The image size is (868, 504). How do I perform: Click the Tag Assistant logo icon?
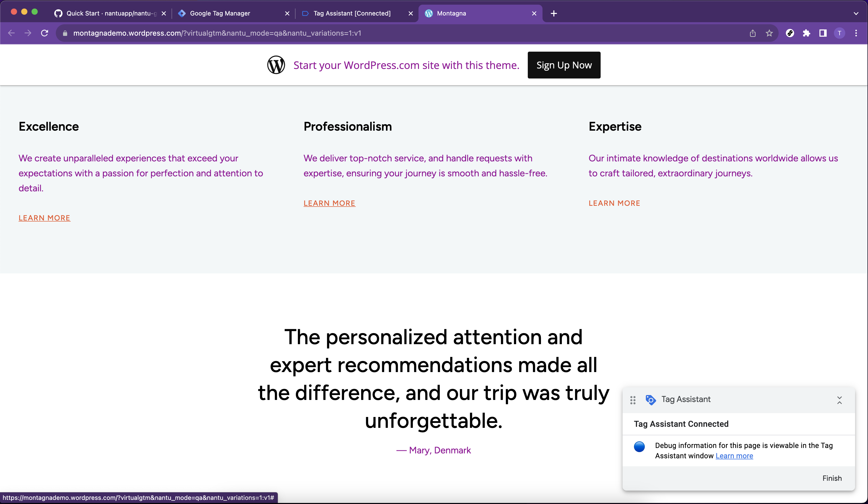point(650,400)
